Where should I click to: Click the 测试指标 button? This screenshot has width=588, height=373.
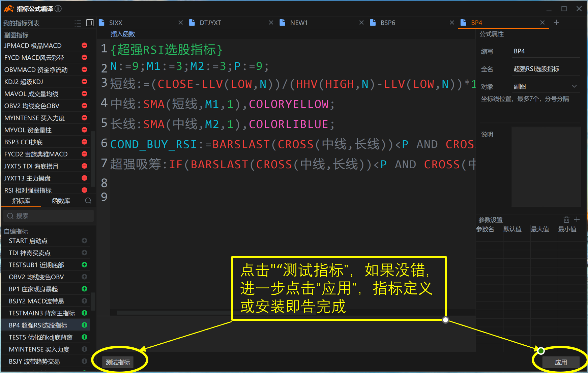pos(118,362)
